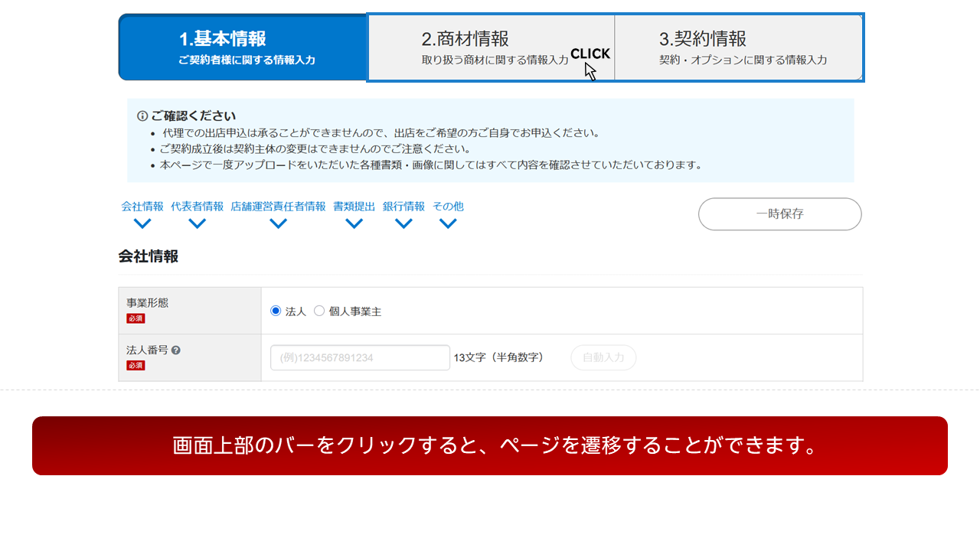The width and height of the screenshot is (980, 551).
Task: Click the info icon next to ご確認ください
Action: point(142,116)
